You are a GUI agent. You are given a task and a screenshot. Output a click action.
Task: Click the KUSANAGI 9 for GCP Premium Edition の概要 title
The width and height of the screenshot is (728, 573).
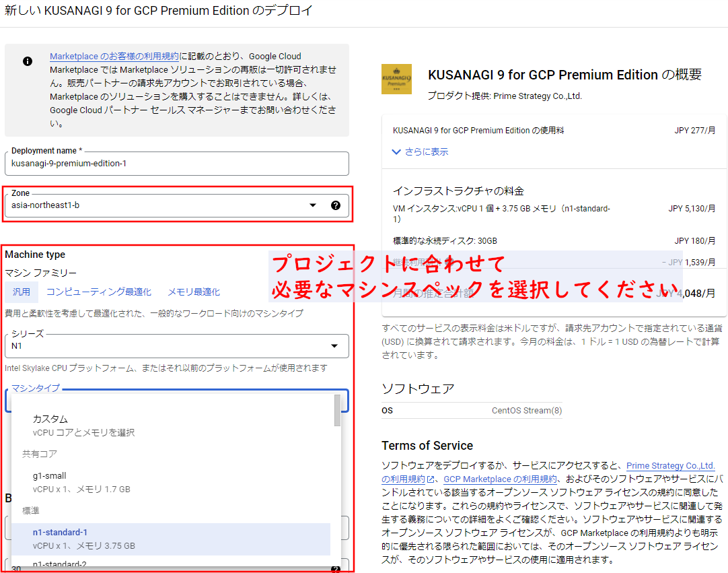[565, 75]
